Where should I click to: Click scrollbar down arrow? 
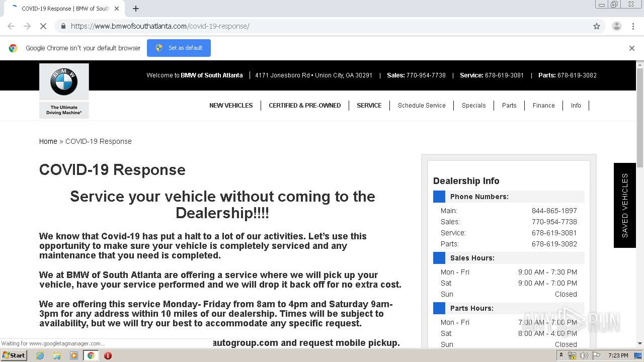pyautogui.click(x=640, y=343)
